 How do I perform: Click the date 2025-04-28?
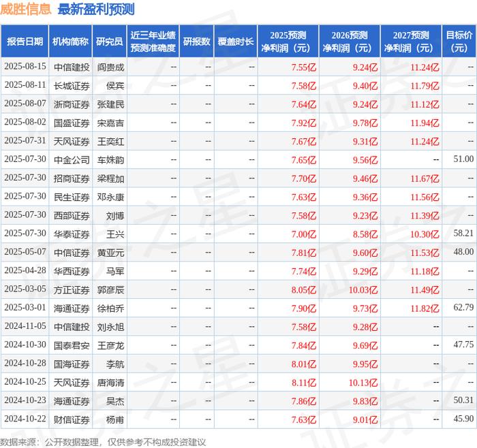click(x=25, y=270)
